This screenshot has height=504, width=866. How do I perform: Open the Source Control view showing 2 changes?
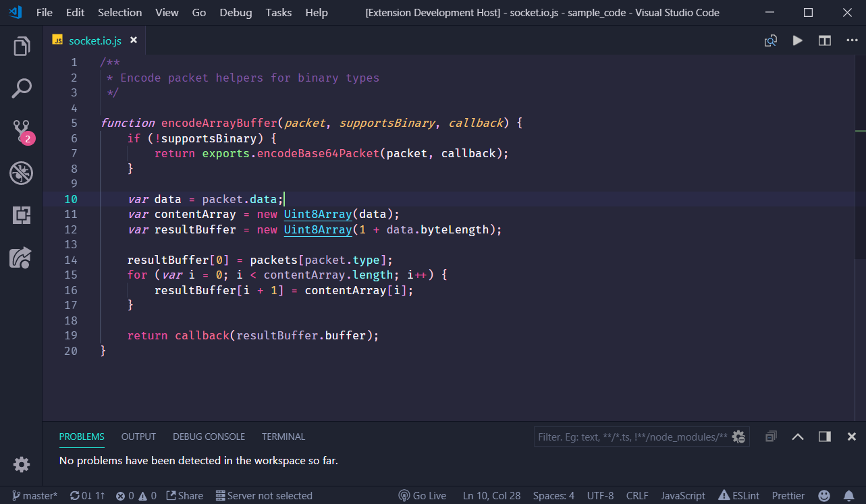tap(21, 130)
